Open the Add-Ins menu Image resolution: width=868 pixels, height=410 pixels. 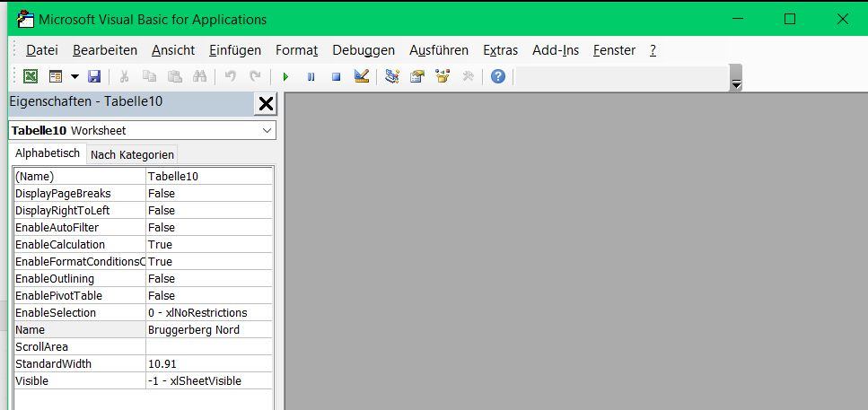556,50
